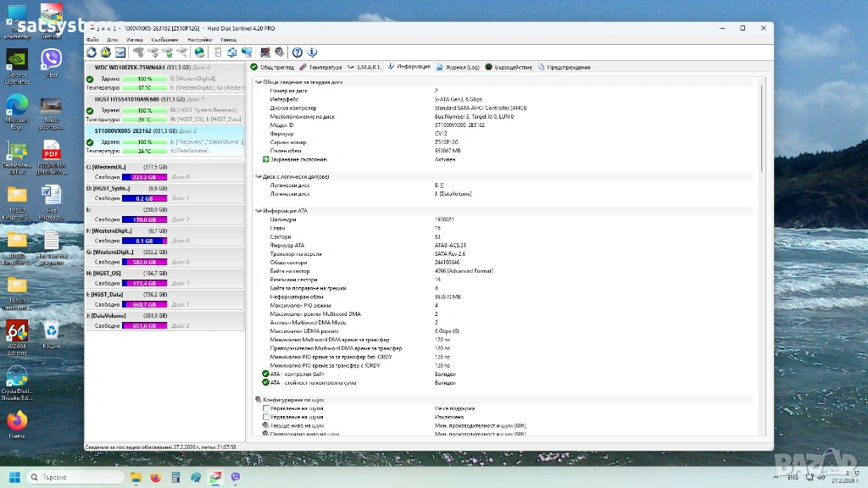Image resolution: width=868 pixels, height=488 pixels.
Task: Click the yellow warning alert toolbar icon
Action: pos(106,53)
